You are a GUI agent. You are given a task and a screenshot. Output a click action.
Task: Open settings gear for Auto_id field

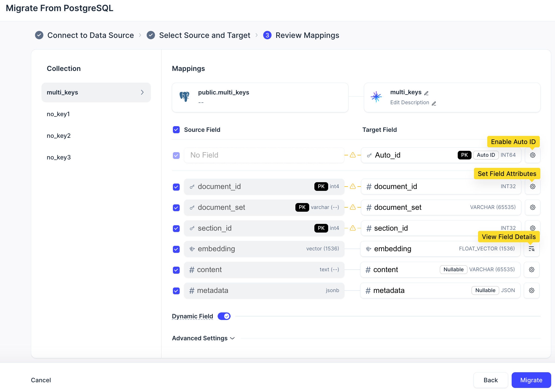[x=533, y=155]
